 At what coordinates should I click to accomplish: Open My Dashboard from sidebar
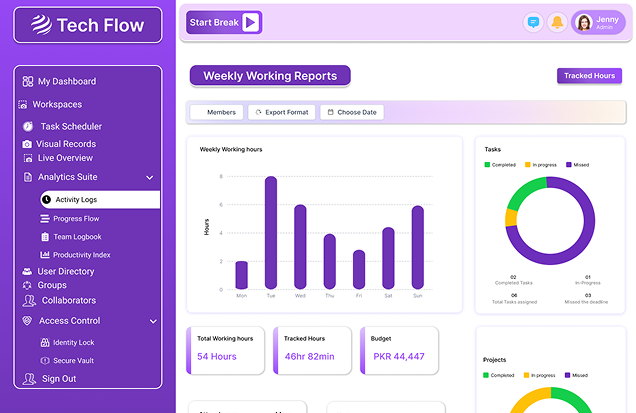(x=66, y=81)
